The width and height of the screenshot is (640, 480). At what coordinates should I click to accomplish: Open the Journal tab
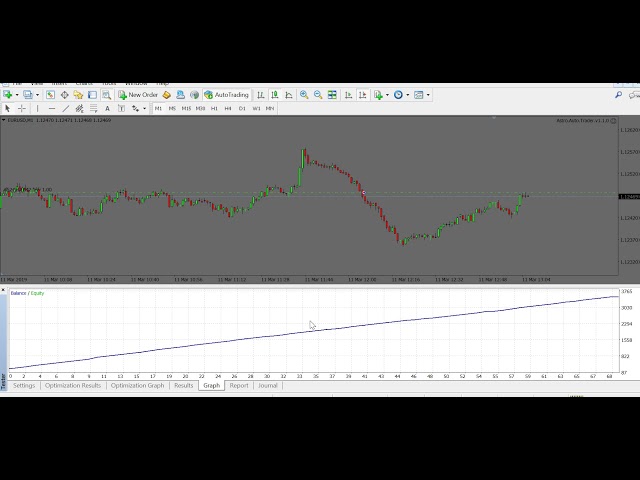[x=268, y=385]
